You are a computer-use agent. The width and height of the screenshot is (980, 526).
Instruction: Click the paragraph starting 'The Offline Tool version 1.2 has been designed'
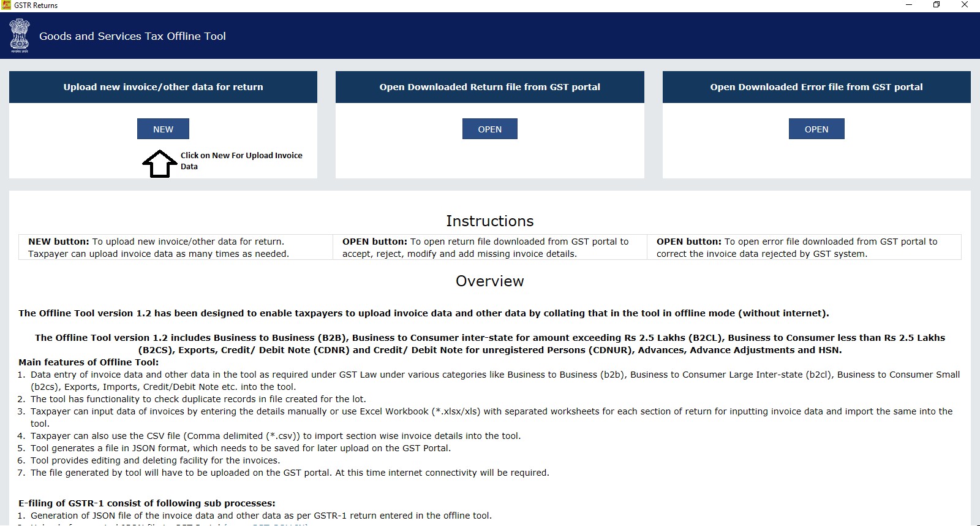click(424, 313)
